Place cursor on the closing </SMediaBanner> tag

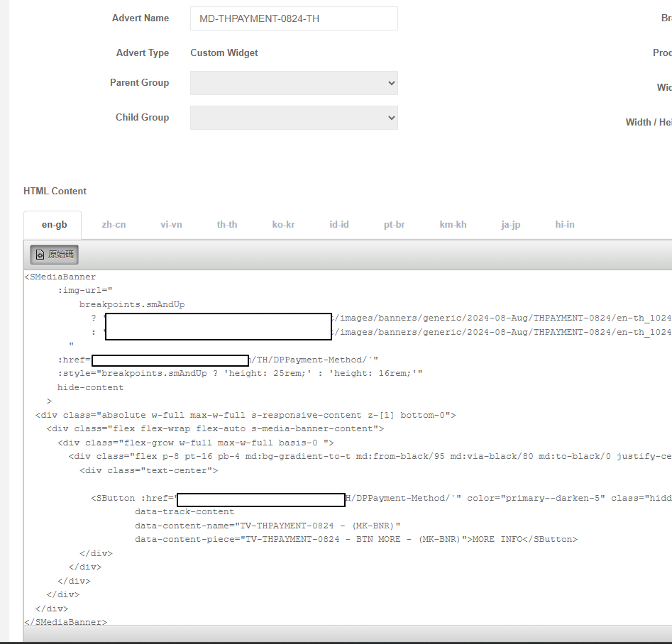(x=65, y=621)
